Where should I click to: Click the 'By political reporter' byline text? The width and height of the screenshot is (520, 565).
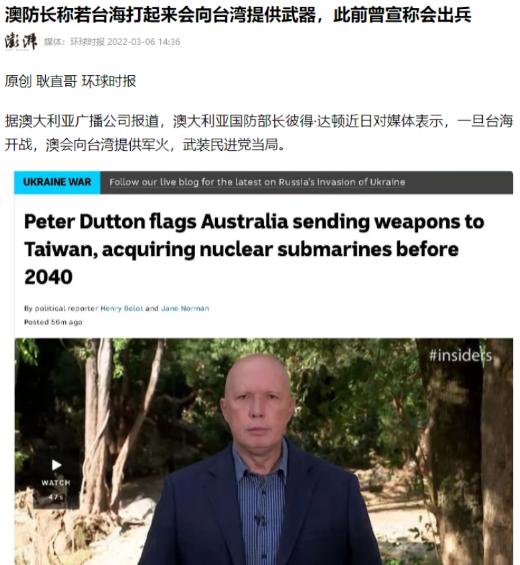click(61, 308)
